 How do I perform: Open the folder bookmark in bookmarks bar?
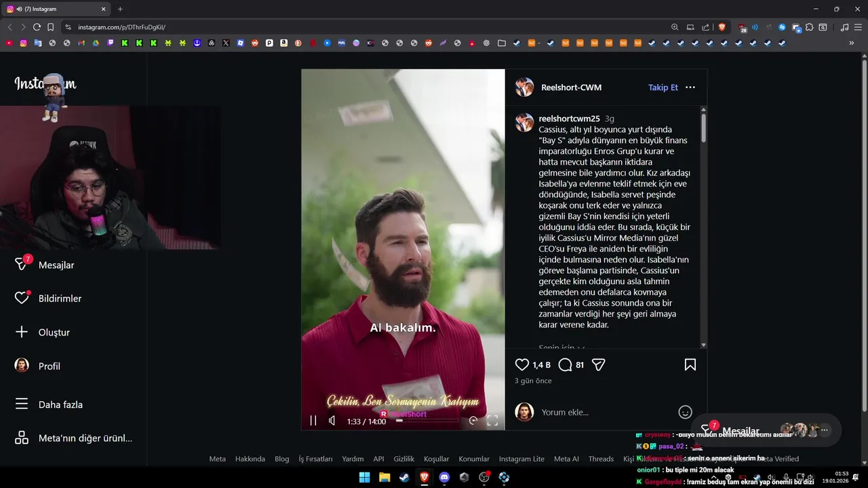(x=502, y=43)
